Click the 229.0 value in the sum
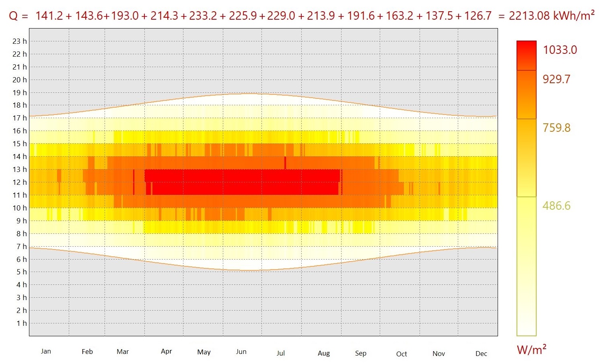 [281, 16]
